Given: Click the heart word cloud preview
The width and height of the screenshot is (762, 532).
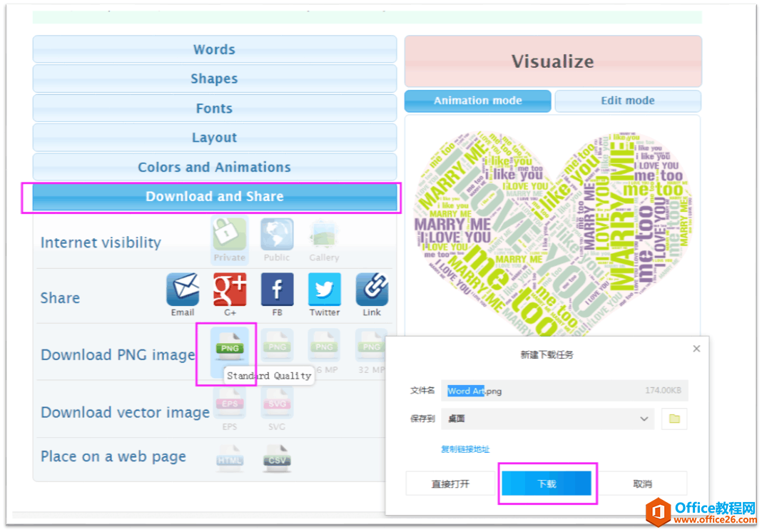Looking at the screenshot, I should [x=552, y=232].
